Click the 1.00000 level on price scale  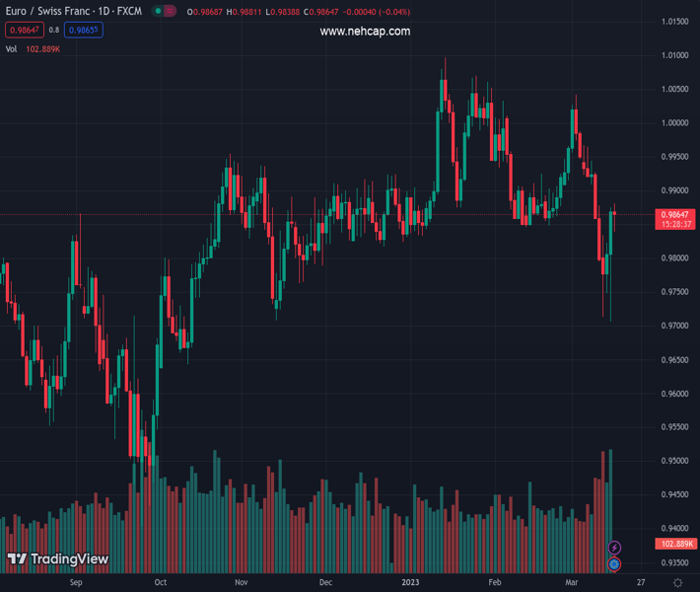(x=675, y=123)
